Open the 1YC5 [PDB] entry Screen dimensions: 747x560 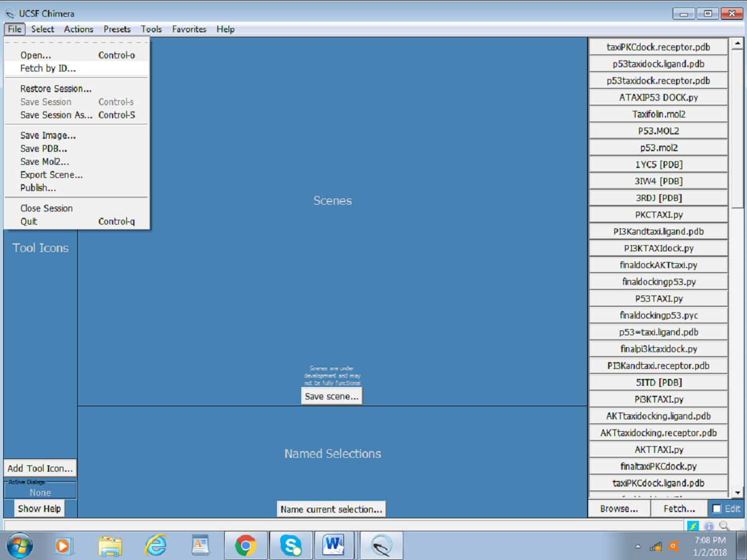click(x=658, y=164)
